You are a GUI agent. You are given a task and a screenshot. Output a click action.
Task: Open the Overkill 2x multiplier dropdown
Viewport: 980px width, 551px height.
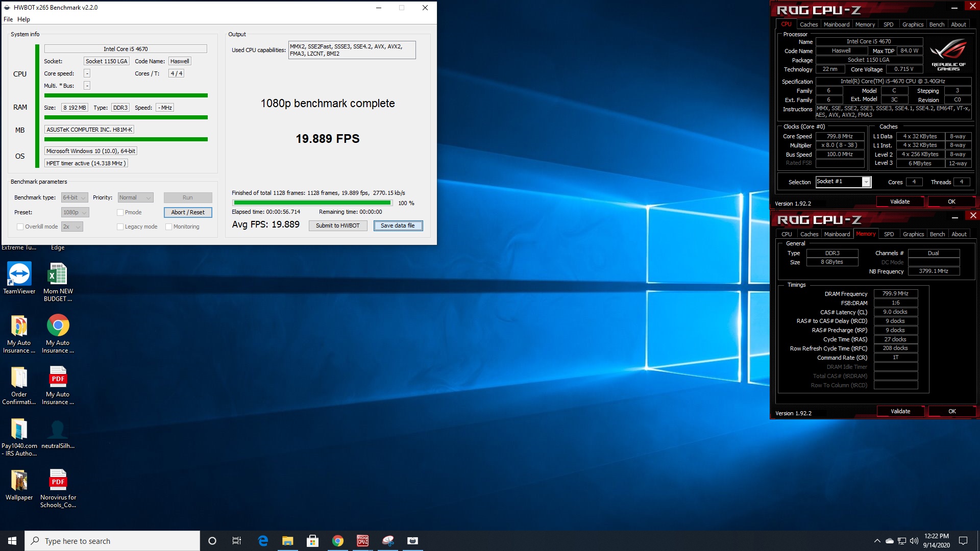(x=72, y=227)
